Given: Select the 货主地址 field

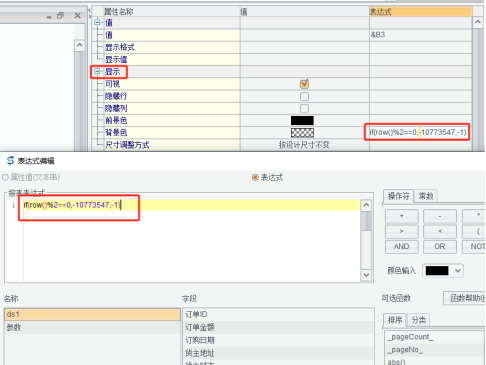Looking at the screenshot, I should (x=279, y=353).
